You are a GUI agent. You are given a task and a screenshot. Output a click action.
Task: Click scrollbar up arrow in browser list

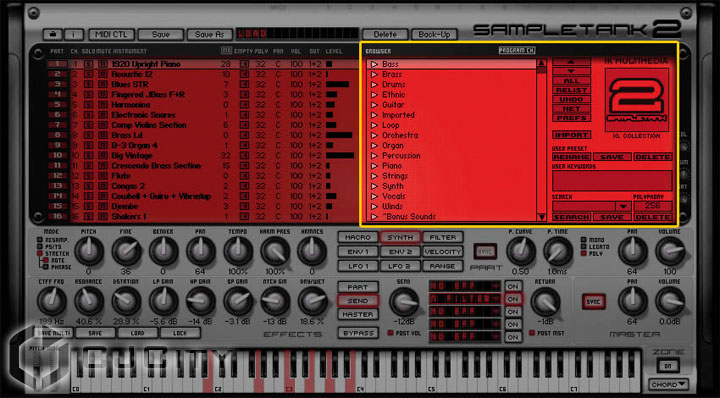coord(542,63)
